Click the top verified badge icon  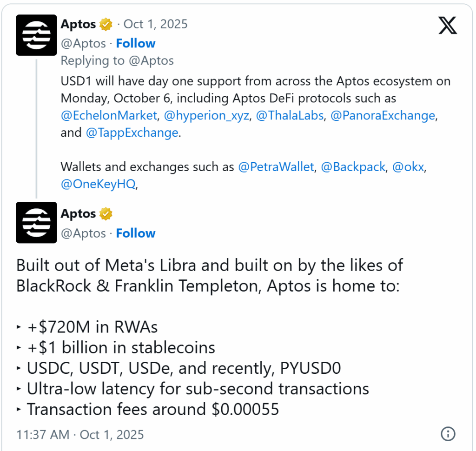(106, 24)
